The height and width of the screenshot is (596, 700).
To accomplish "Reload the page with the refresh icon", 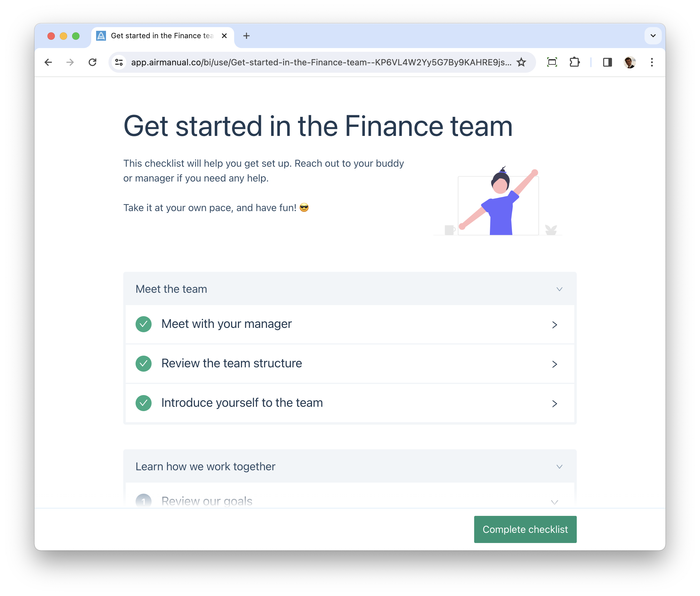I will pyautogui.click(x=92, y=62).
